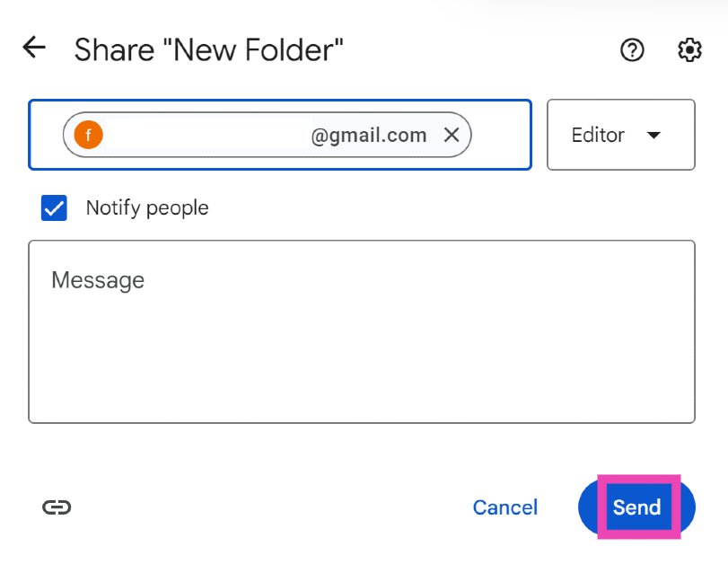The height and width of the screenshot is (564, 728).
Task: Open the Editor role dropdown
Action: 620,135
